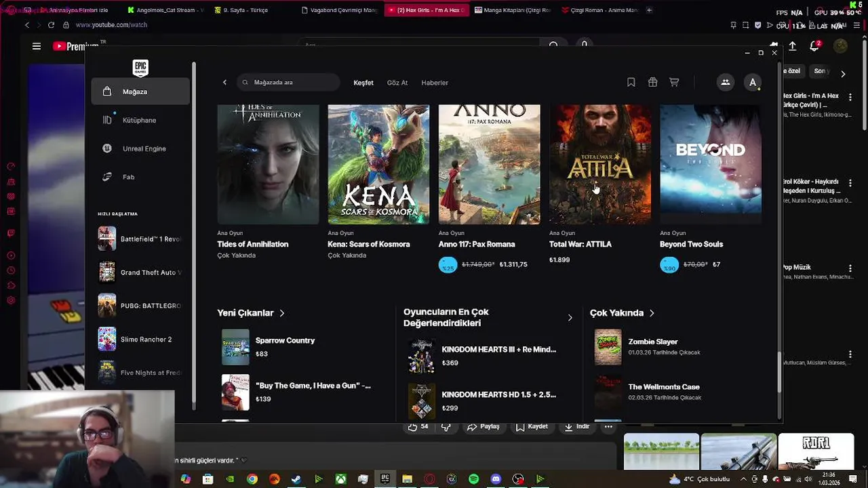Open "Buy The Game, I Have a Gun" listing
The width and height of the screenshot is (868, 488).
point(302,392)
